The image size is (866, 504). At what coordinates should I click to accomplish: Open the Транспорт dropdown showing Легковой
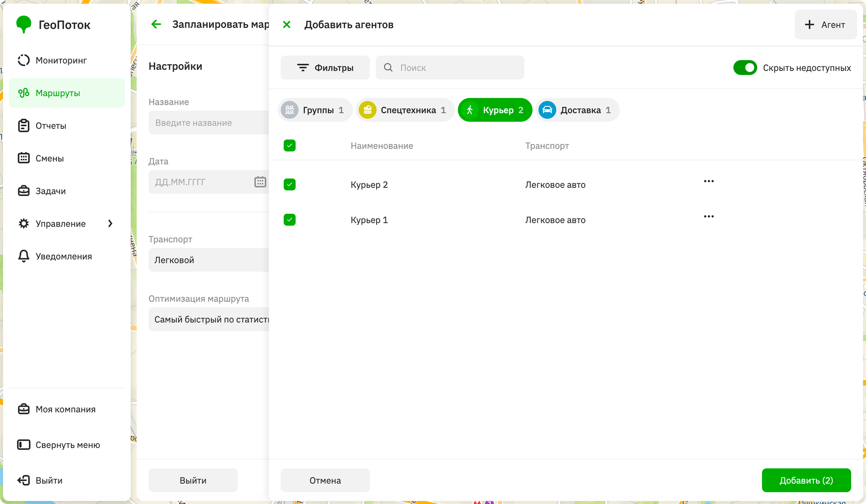pyautogui.click(x=209, y=260)
